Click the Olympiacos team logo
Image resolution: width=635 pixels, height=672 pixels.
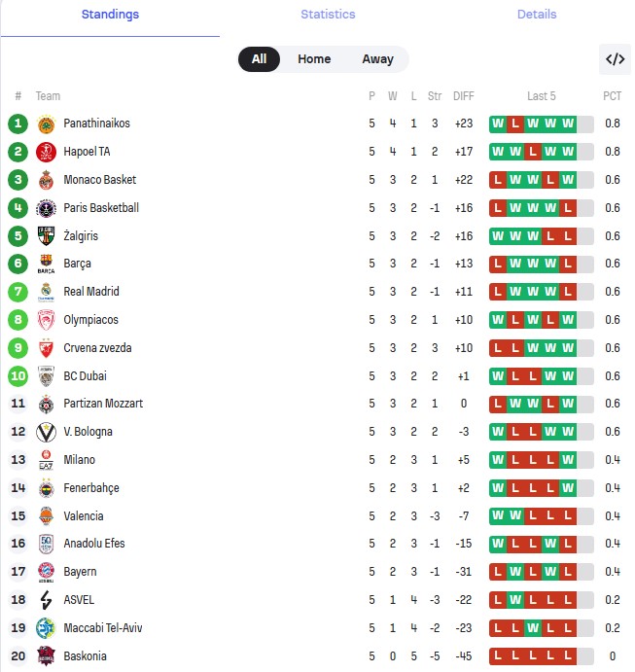click(x=46, y=320)
